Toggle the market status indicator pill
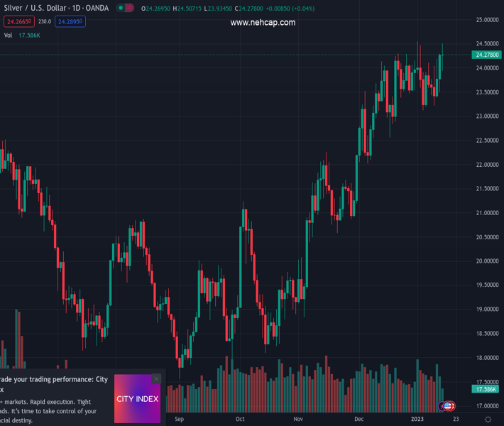 tap(125, 9)
